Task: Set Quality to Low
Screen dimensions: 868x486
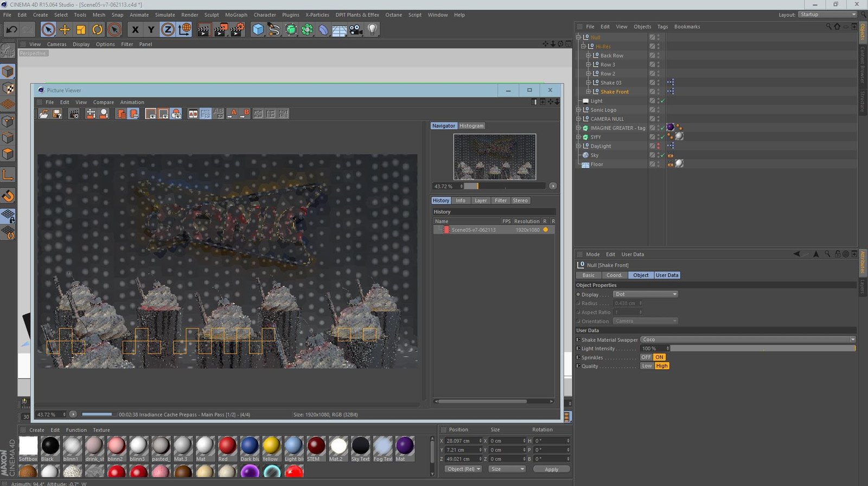Action: coord(647,366)
